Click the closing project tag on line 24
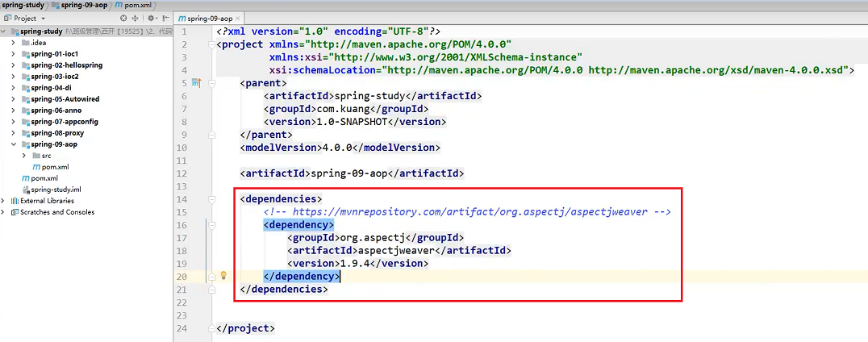Screen dimensions: 868x342 [x=246, y=328]
